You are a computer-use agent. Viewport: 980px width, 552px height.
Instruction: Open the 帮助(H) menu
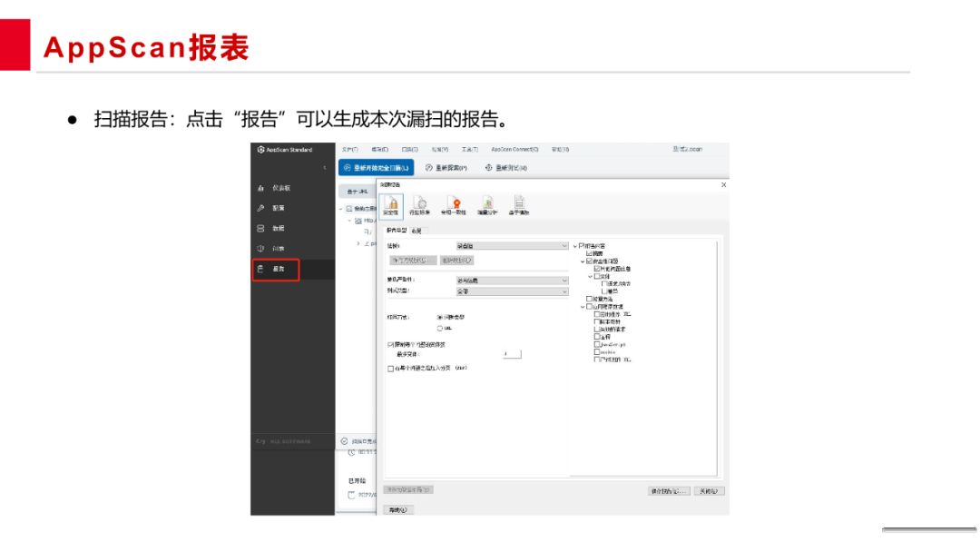(561, 150)
